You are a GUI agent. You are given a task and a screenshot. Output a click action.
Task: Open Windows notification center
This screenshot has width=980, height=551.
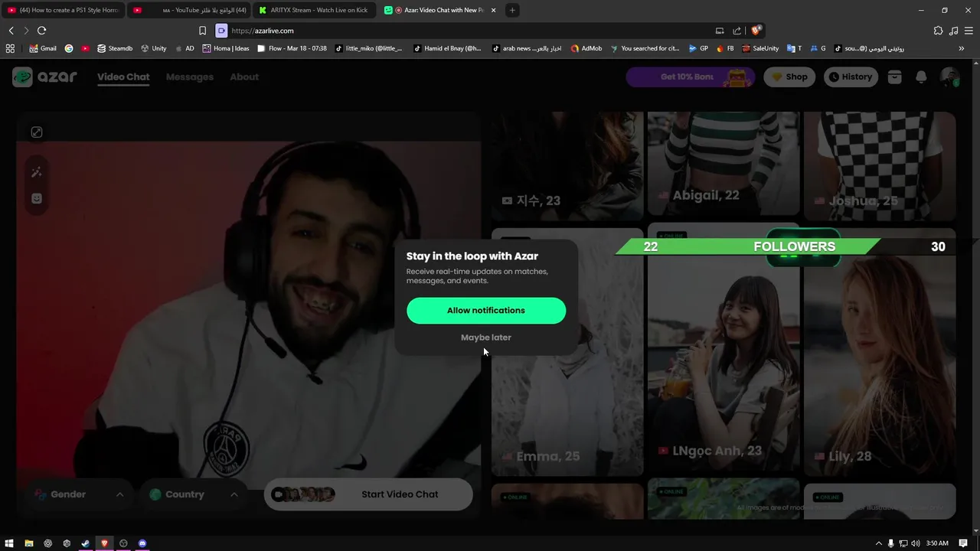[x=963, y=543]
